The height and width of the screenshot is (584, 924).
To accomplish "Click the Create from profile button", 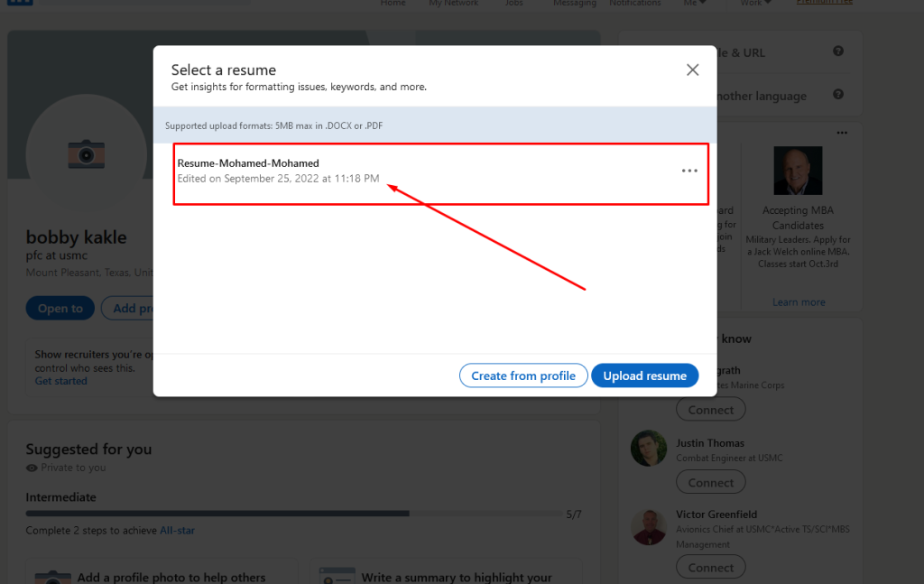I will 522,375.
